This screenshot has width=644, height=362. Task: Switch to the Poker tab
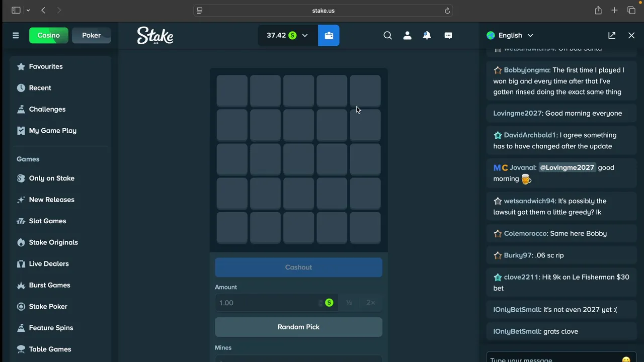point(91,35)
